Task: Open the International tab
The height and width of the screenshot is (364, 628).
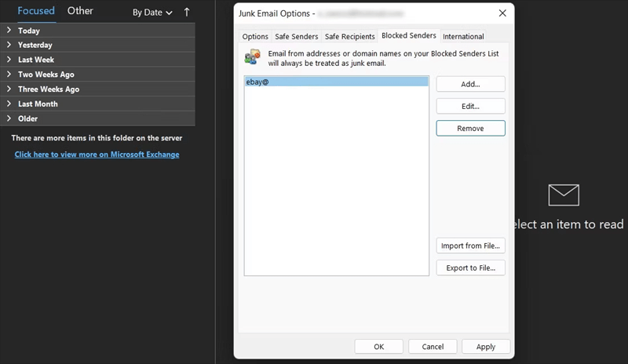Action: [463, 36]
